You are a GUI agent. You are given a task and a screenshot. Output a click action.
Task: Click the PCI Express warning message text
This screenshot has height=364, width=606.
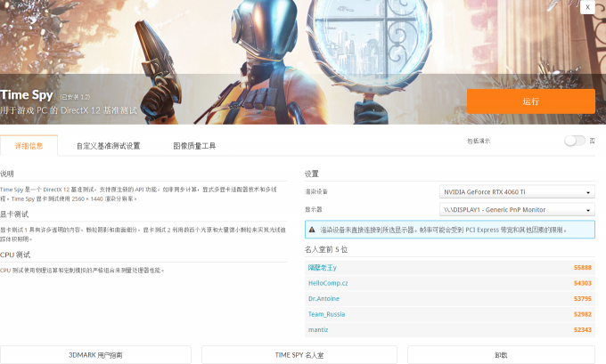pyautogui.click(x=444, y=230)
